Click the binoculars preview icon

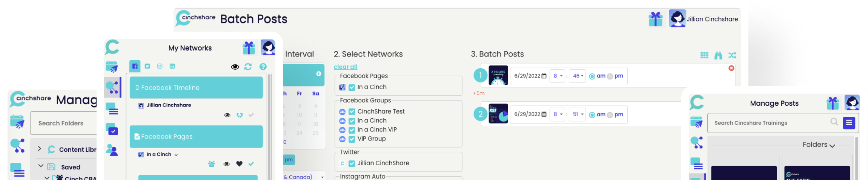tap(718, 55)
